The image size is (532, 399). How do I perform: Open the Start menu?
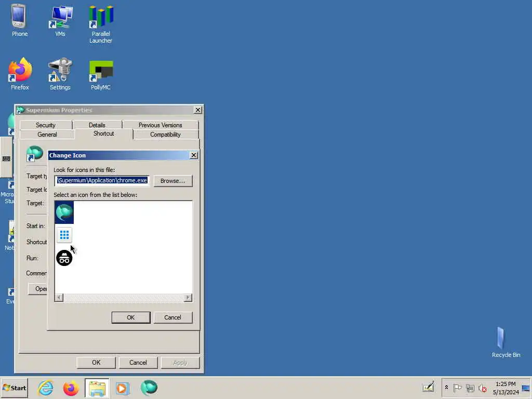click(x=14, y=388)
